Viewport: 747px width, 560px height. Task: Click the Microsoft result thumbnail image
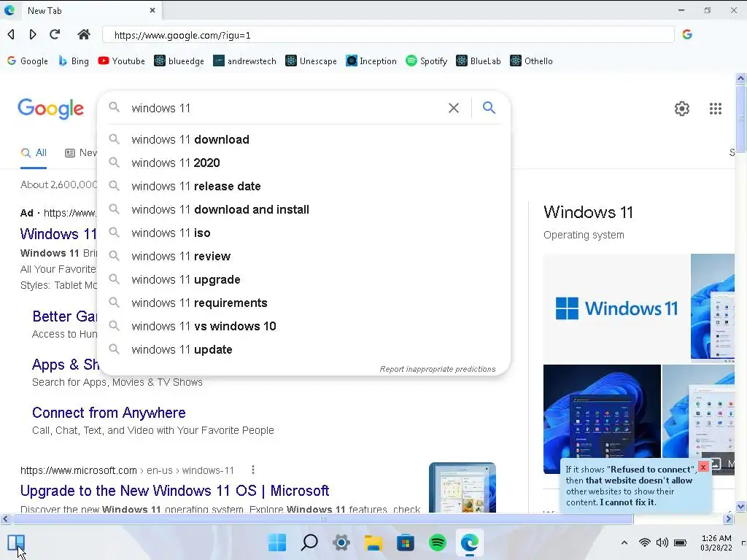[x=462, y=487]
